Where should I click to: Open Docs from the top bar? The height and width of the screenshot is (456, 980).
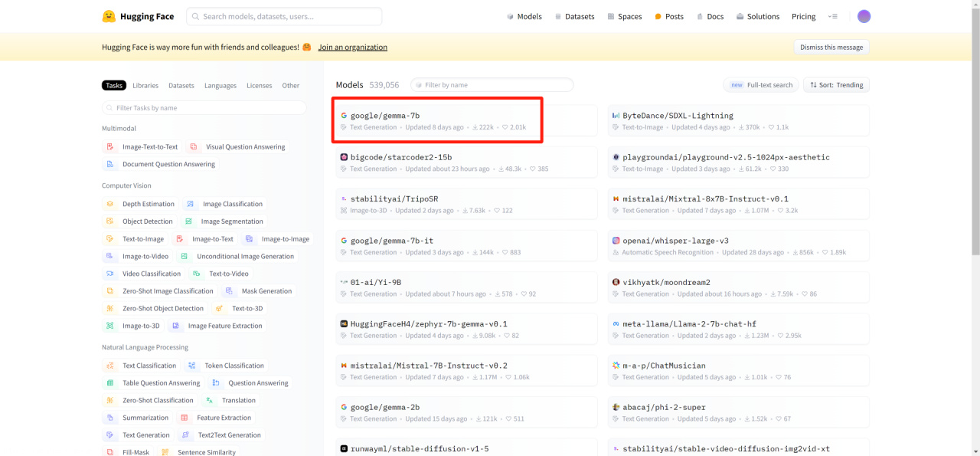pyautogui.click(x=710, y=16)
